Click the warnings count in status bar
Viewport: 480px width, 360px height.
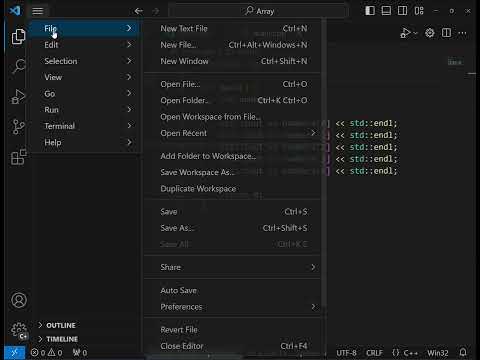pos(55,353)
